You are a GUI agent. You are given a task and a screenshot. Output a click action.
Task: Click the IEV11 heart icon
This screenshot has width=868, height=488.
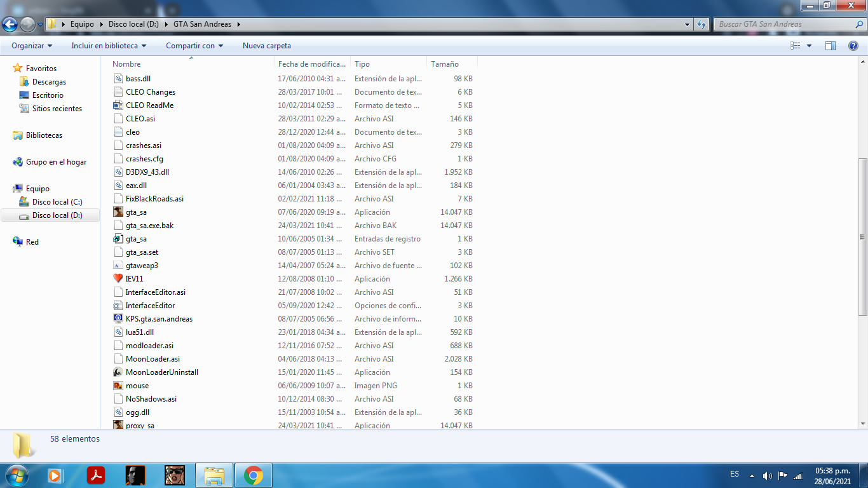click(118, 279)
